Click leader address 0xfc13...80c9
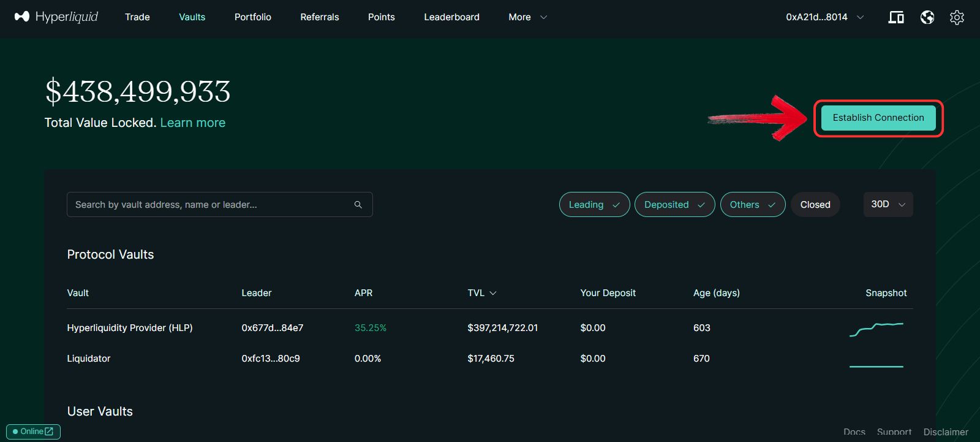 [271, 359]
